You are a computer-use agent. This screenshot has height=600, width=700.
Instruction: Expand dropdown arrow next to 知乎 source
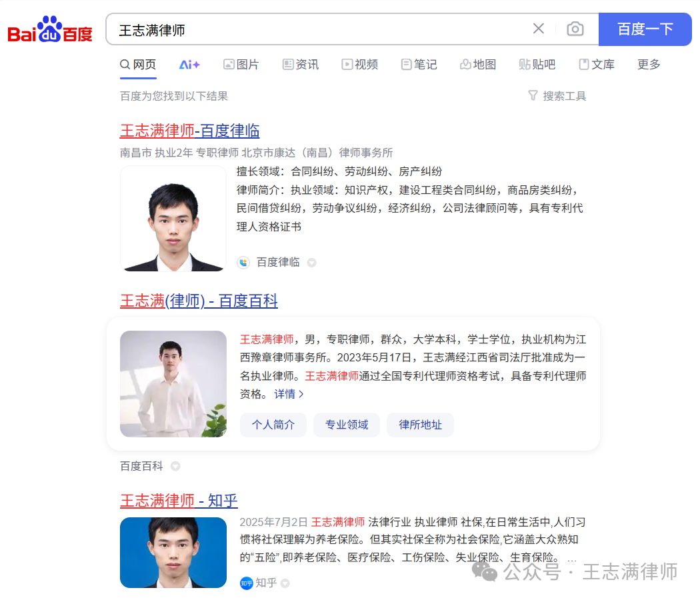[x=285, y=583]
